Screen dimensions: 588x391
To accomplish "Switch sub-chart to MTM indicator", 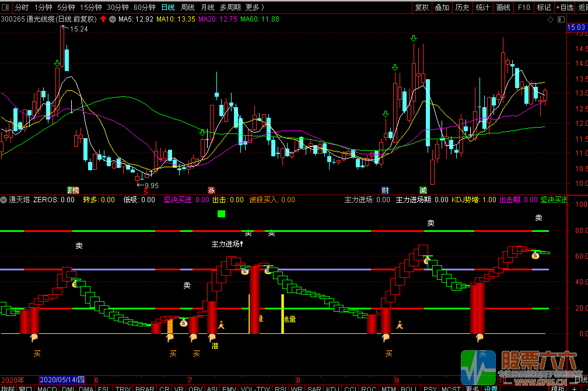I will pyautogui.click(x=388, y=388).
